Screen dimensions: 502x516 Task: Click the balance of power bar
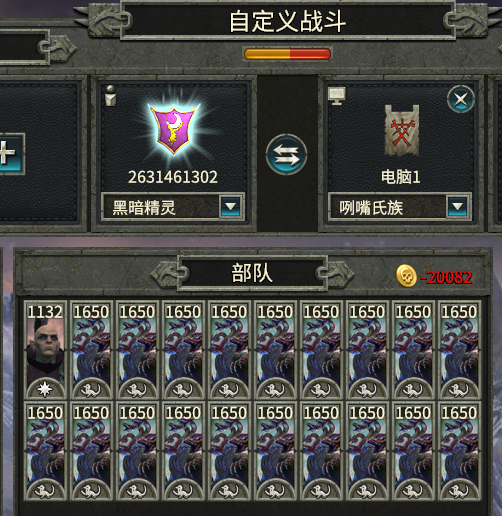tap(287, 54)
